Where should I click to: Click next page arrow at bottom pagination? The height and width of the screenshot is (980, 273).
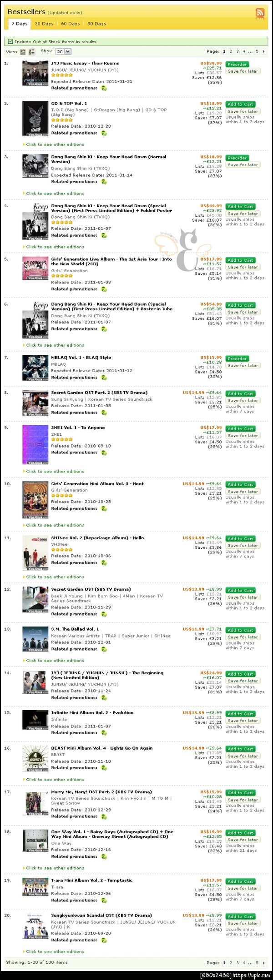pos(264,962)
